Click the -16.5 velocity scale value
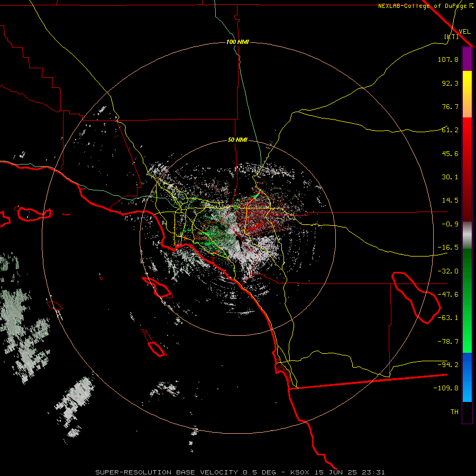Image resolution: width=476 pixels, height=476 pixels. point(448,248)
